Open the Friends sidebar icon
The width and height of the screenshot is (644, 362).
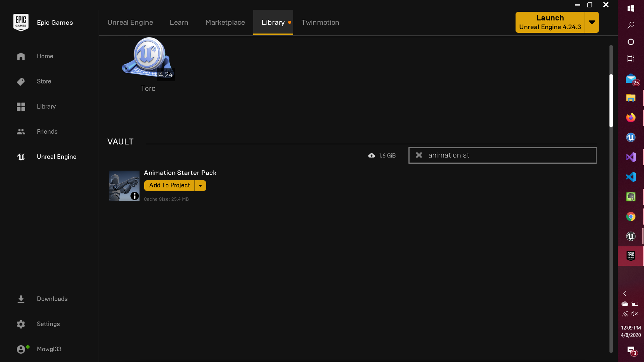pos(21,132)
